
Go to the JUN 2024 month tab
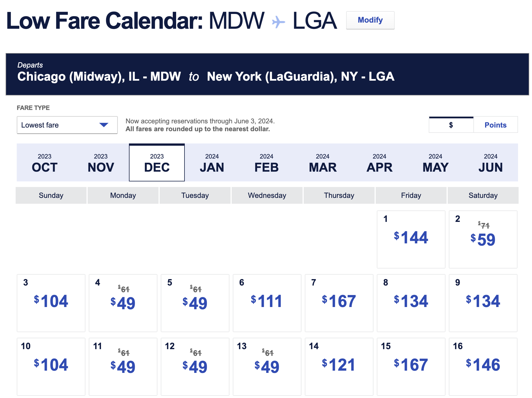[x=490, y=163]
